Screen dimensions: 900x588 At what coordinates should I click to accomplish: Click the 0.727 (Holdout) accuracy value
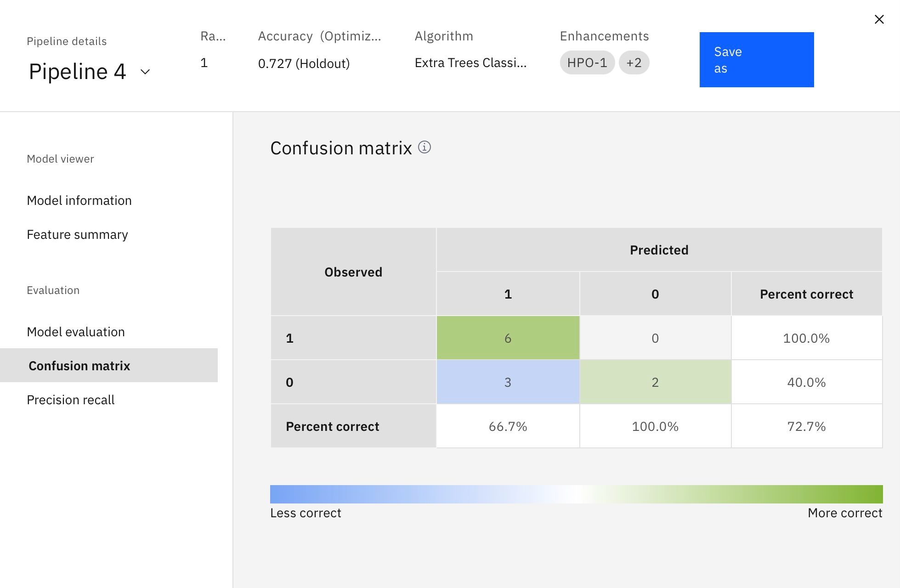304,63
